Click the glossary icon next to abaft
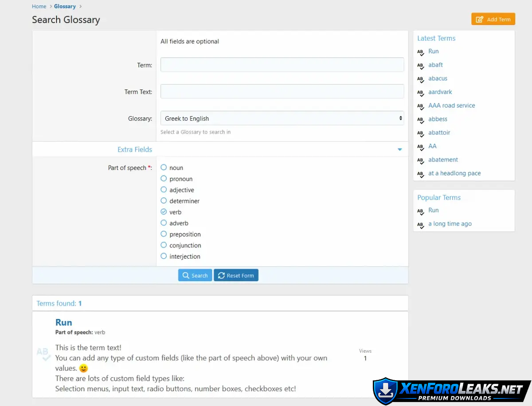 click(421, 66)
